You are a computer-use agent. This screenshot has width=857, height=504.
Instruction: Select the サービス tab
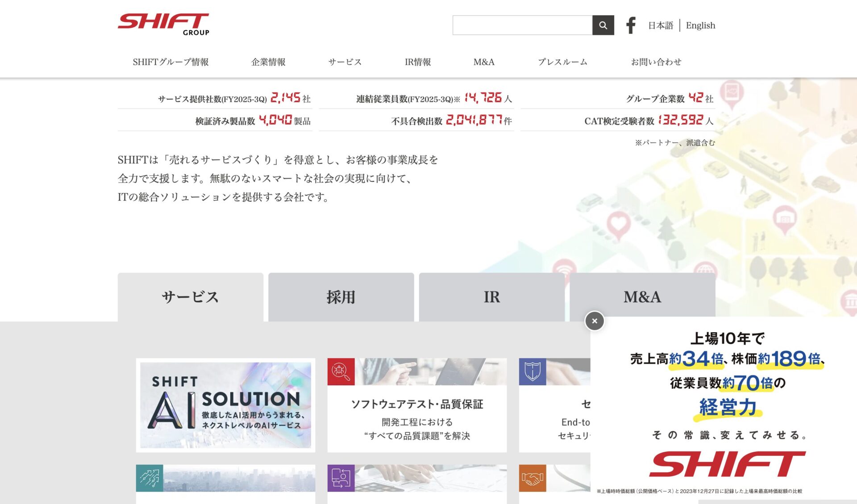(x=191, y=297)
